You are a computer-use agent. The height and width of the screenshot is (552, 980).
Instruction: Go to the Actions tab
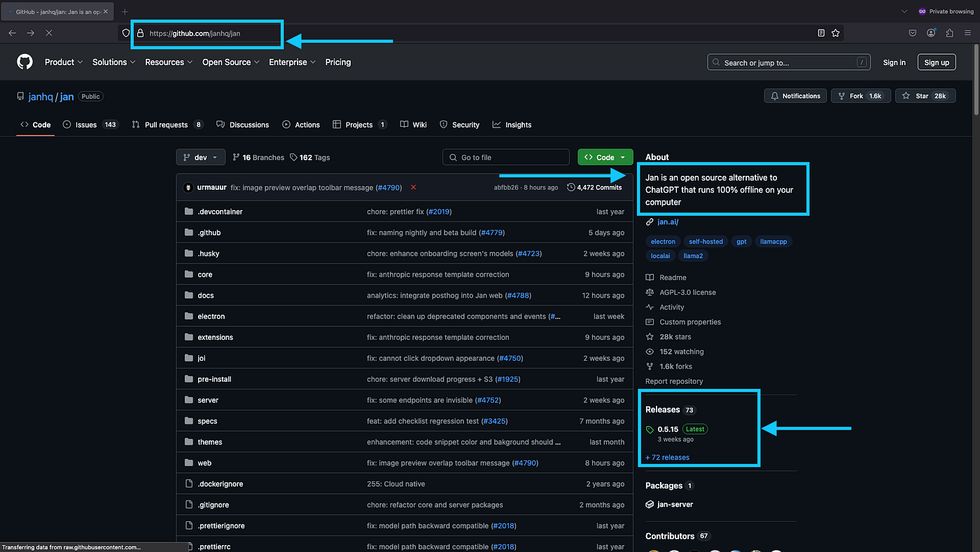click(301, 125)
